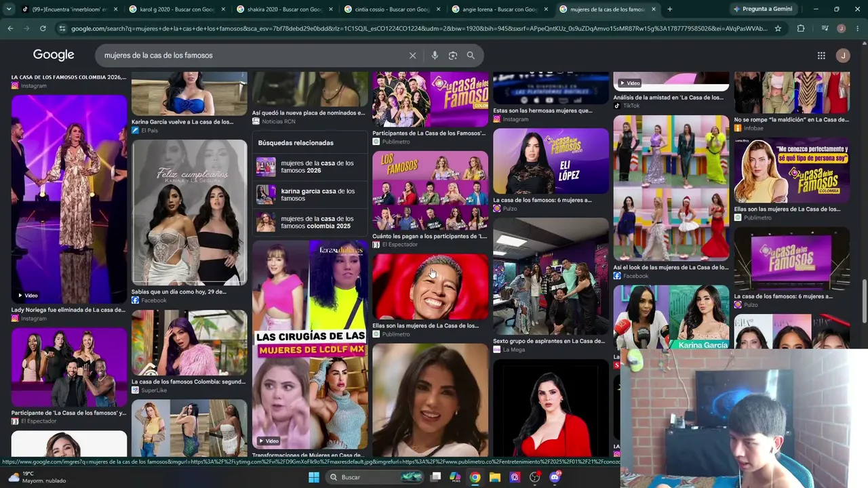Open the Google account avatar menu
Screen dimensions: 868x488
tap(843, 56)
